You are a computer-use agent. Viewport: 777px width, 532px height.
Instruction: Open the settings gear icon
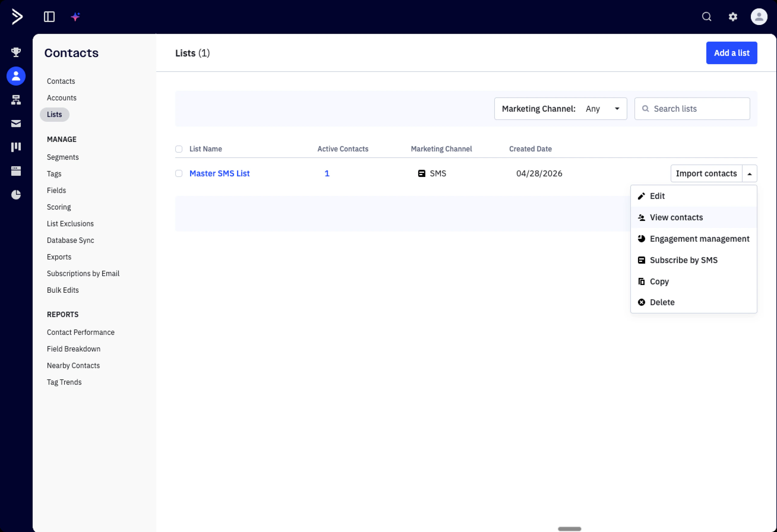click(733, 17)
